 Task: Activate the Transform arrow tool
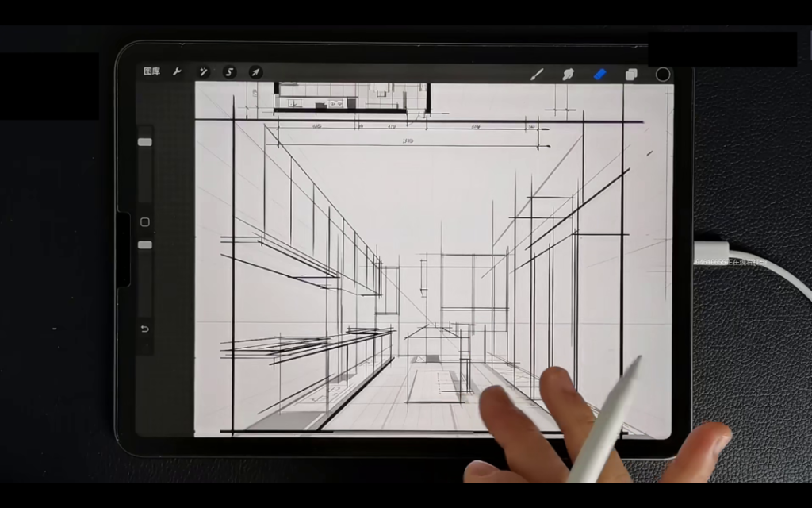(x=255, y=72)
